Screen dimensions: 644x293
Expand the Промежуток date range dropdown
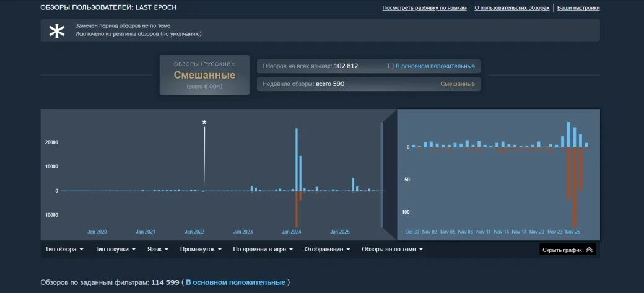[201, 250]
